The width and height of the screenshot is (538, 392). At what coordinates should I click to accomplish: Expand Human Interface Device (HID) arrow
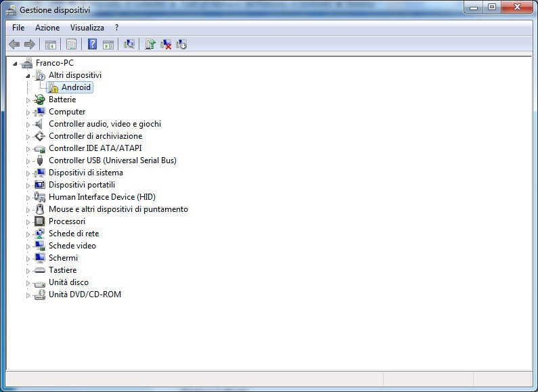click(x=28, y=198)
